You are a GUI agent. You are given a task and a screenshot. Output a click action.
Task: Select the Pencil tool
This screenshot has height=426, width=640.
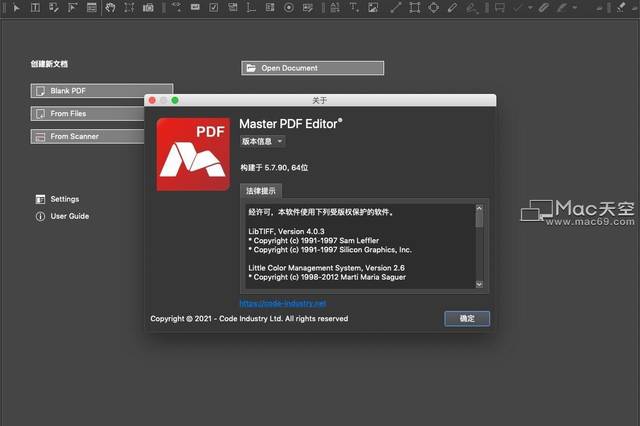pos(452,8)
